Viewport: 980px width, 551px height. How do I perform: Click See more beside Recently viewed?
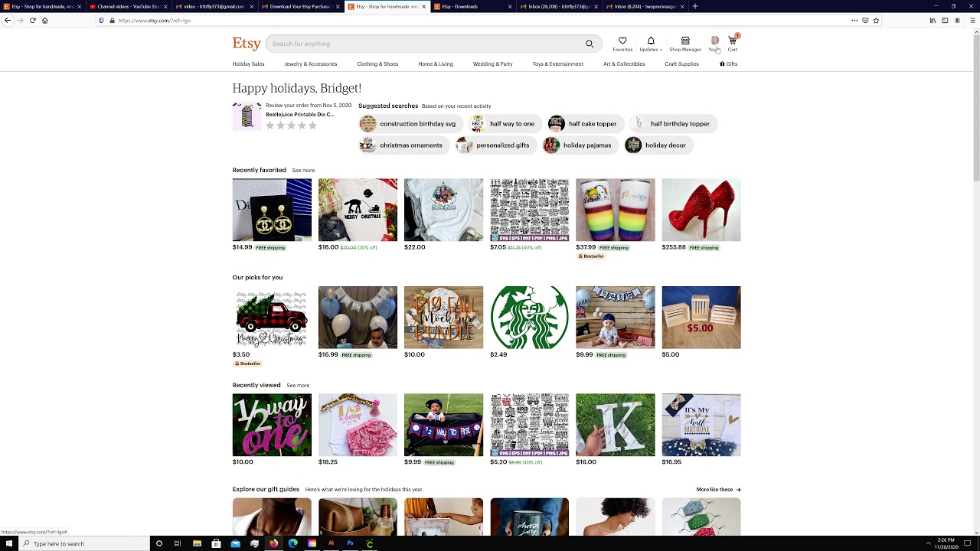coord(298,386)
